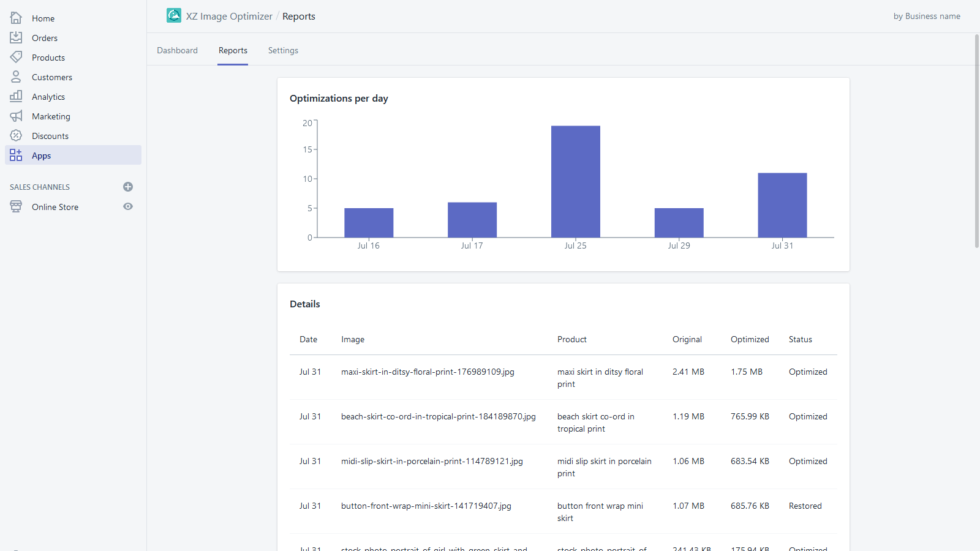Open the Settings tab

(x=283, y=50)
